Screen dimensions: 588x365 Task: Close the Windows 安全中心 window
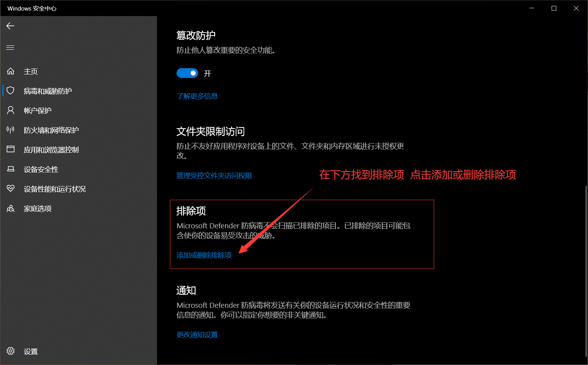click(x=576, y=8)
